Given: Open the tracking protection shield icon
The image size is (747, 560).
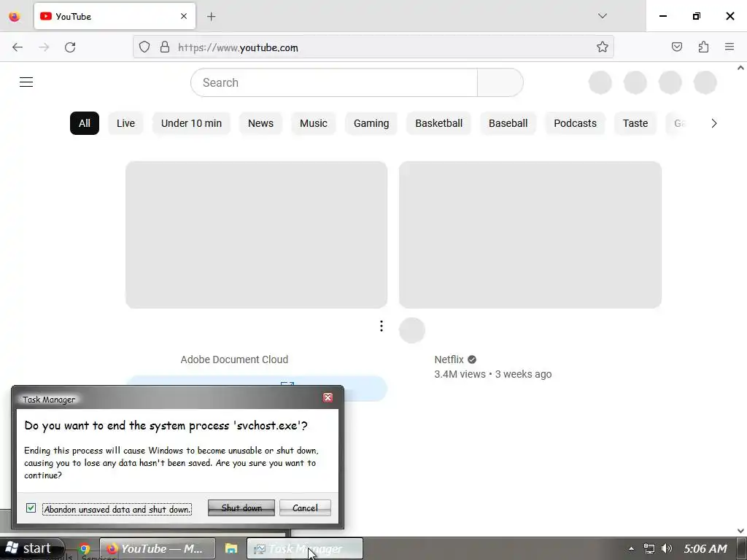Looking at the screenshot, I should (144, 47).
